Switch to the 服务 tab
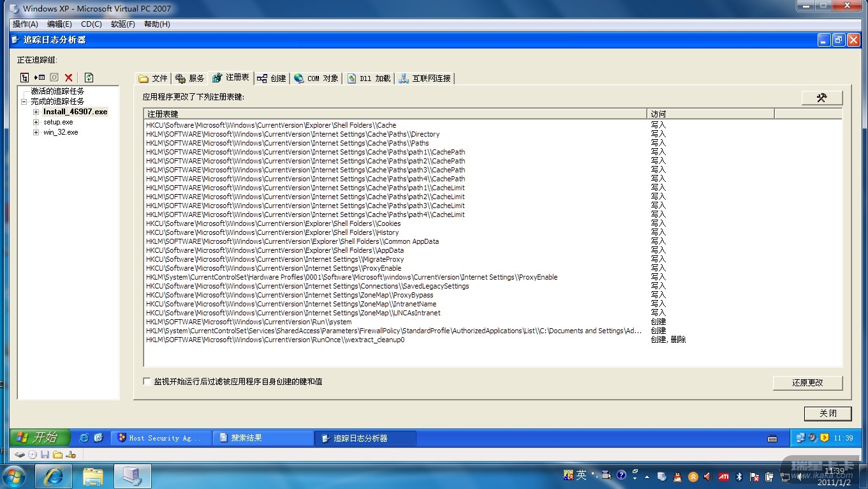The image size is (868, 489). point(190,78)
